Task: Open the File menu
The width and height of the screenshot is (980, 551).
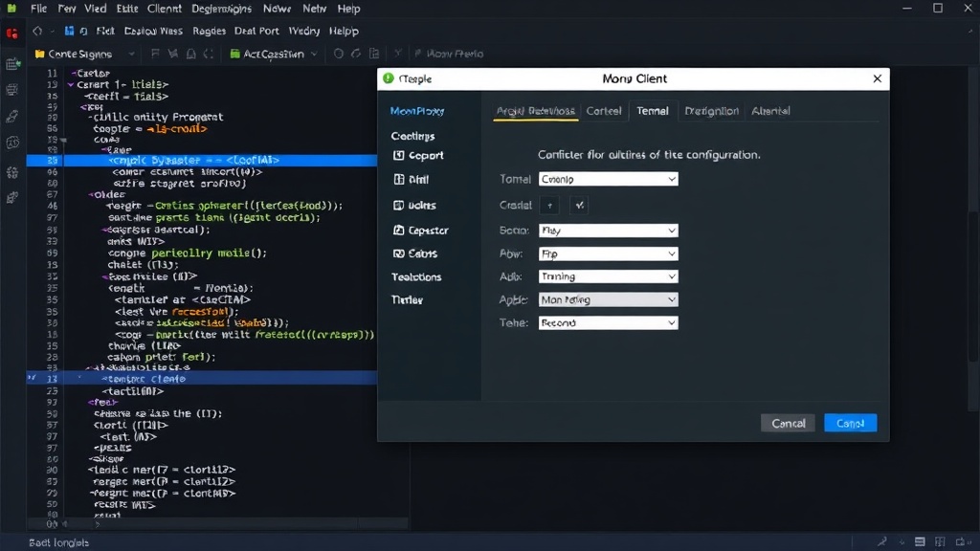Action: (38, 9)
